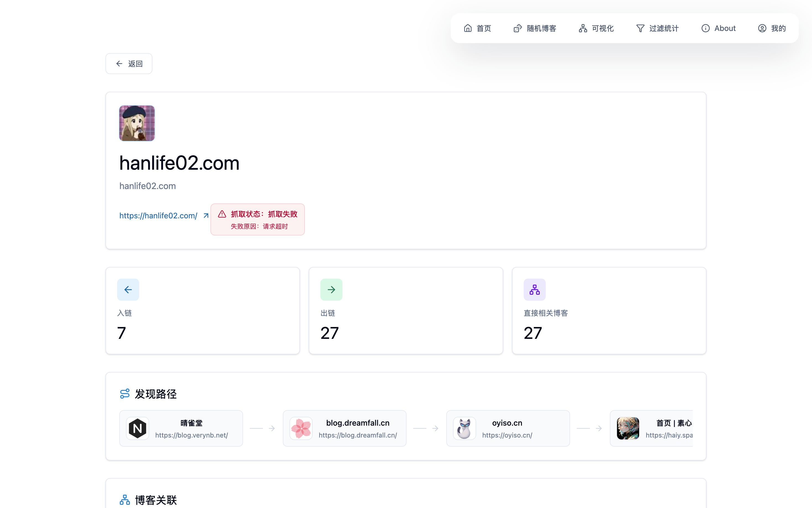Click the 直接相关博客 count value
The image size is (812, 508).
point(533,333)
